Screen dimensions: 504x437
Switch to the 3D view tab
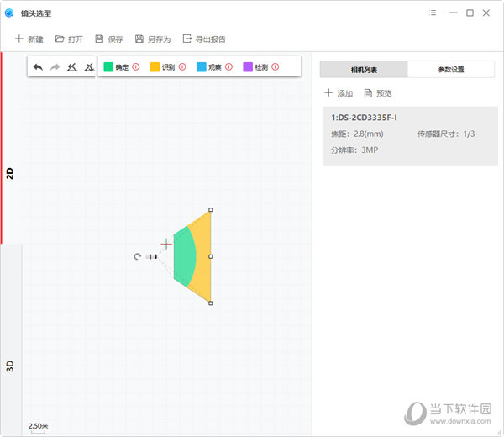pos(10,366)
